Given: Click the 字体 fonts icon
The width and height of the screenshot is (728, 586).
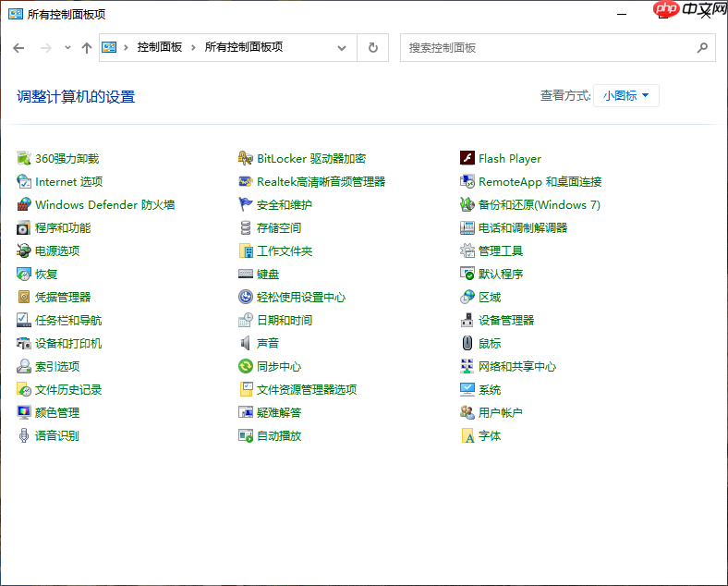Looking at the screenshot, I should [467, 435].
